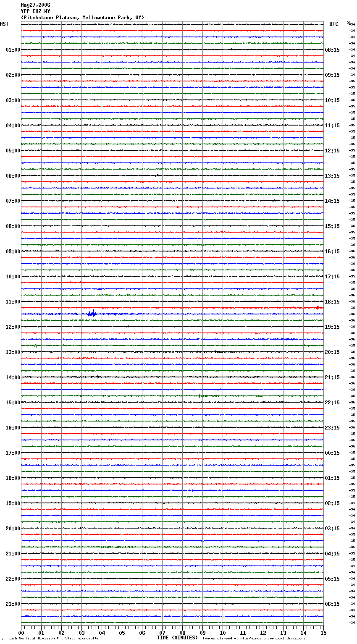Screen dimensions: 357x644
Task: Select the 05:00 MST time label
Action: pos(13,151)
